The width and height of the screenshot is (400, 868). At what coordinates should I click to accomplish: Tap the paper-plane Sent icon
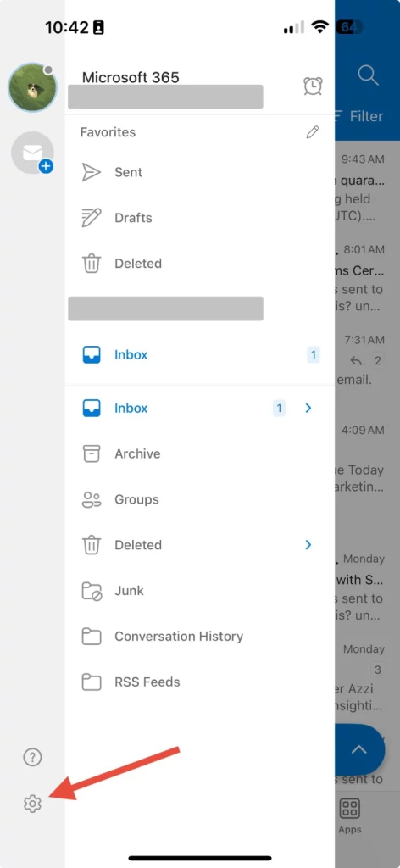click(92, 172)
